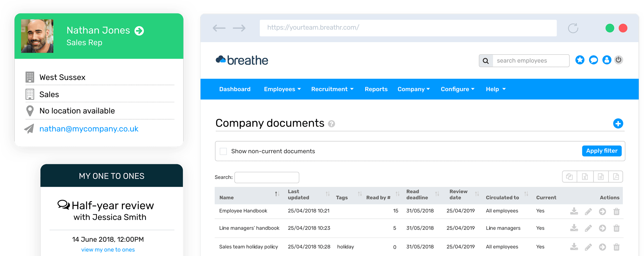Open the Configure dropdown menu
Viewport: 644px width, 256px height.
(458, 89)
